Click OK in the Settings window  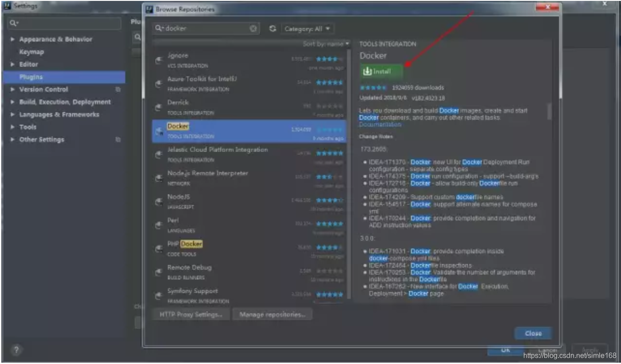coord(506,350)
